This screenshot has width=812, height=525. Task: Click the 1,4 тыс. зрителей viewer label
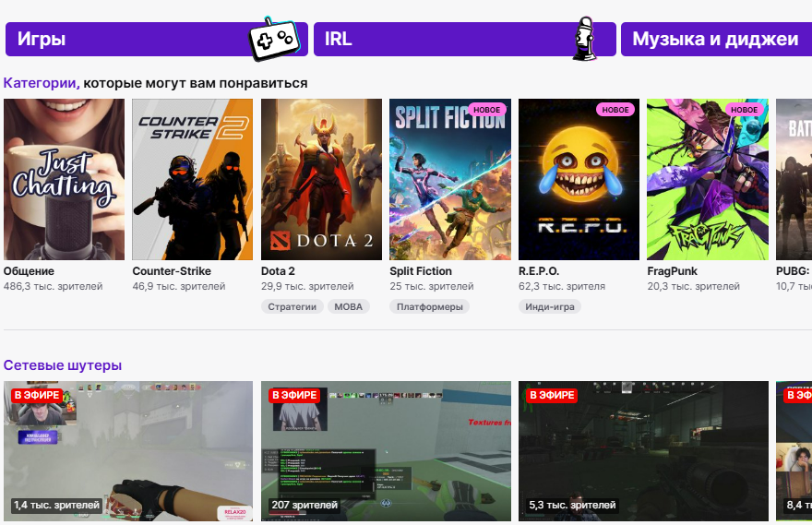coord(57,505)
